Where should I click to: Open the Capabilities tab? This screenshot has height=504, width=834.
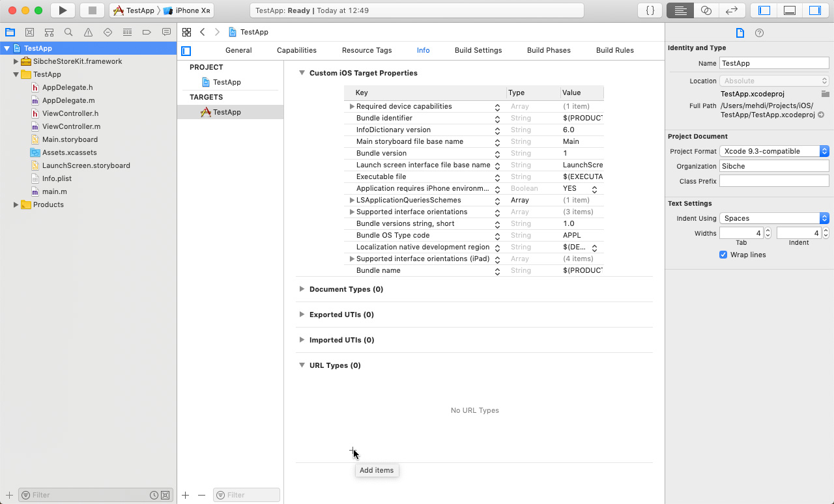pyautogui.click(x=296, y=50)
